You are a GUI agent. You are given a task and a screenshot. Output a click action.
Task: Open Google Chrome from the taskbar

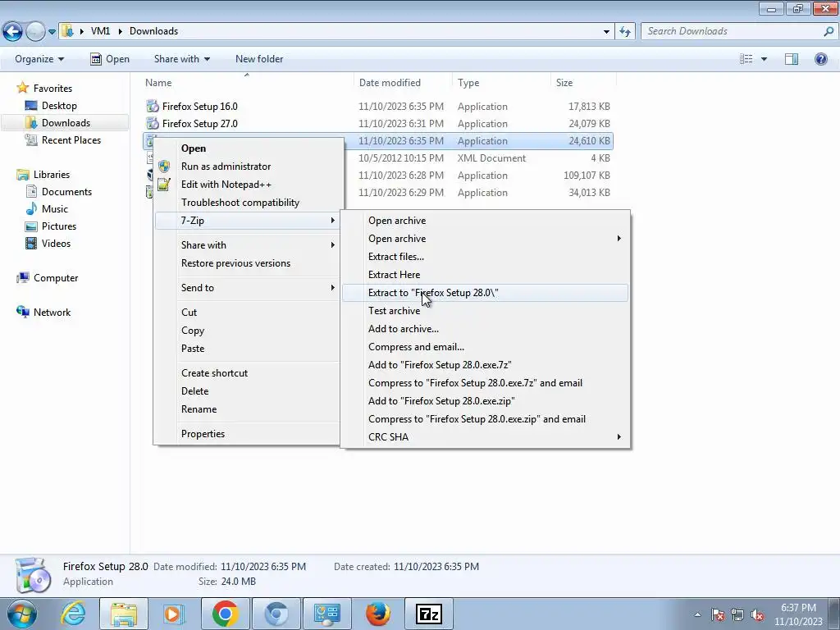pos(225,614)
